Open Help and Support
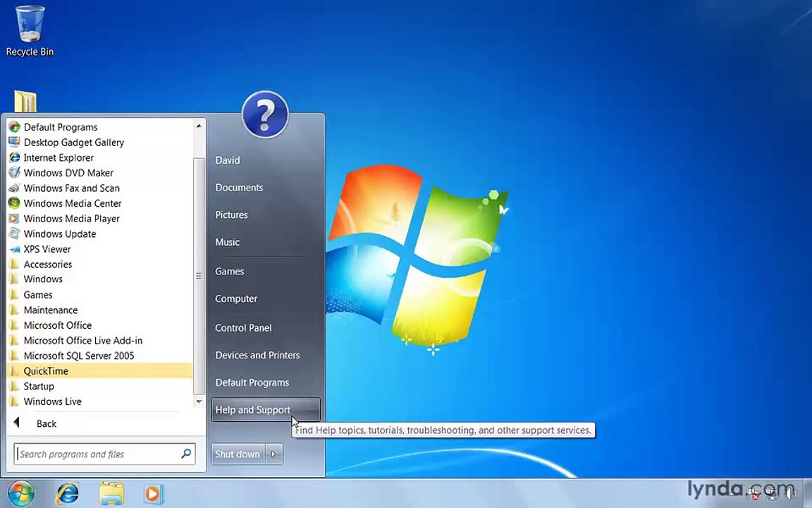Viewport: 812px width, 508px height. [266, 409]
